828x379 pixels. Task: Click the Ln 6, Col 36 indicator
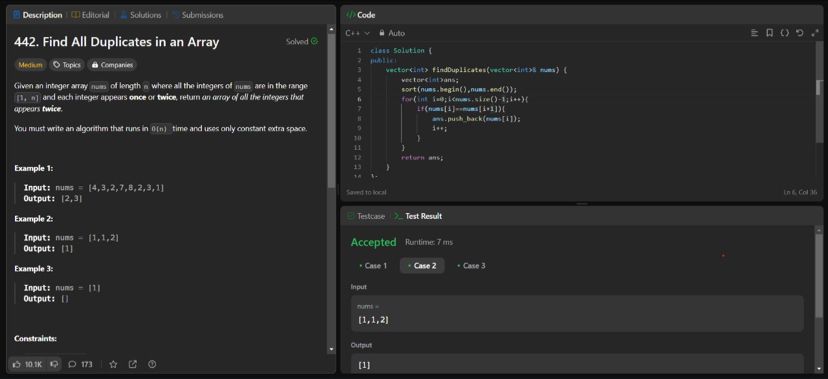pos(800,192)
